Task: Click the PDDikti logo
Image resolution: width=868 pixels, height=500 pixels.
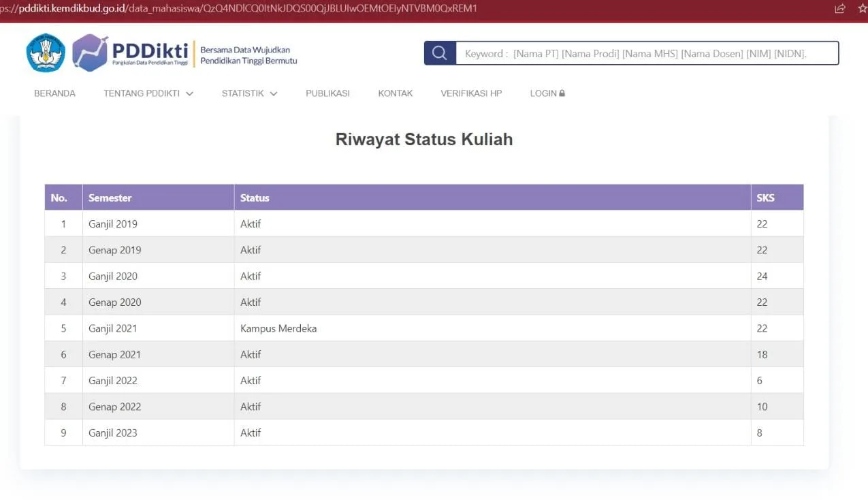Action: point(131,53)
